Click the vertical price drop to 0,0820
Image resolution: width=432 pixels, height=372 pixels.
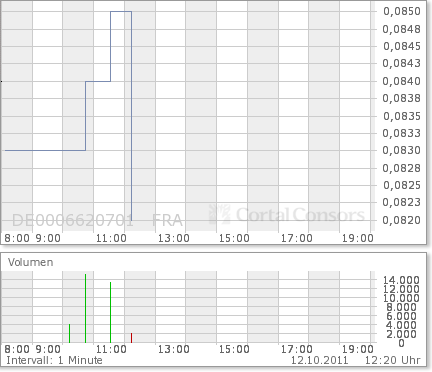pos(132,116)
